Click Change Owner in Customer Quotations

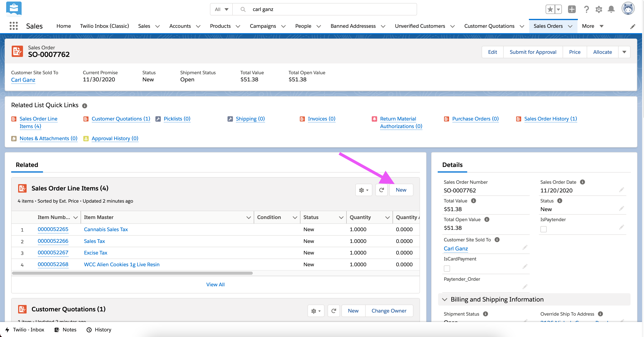click(x=389, y=311)
